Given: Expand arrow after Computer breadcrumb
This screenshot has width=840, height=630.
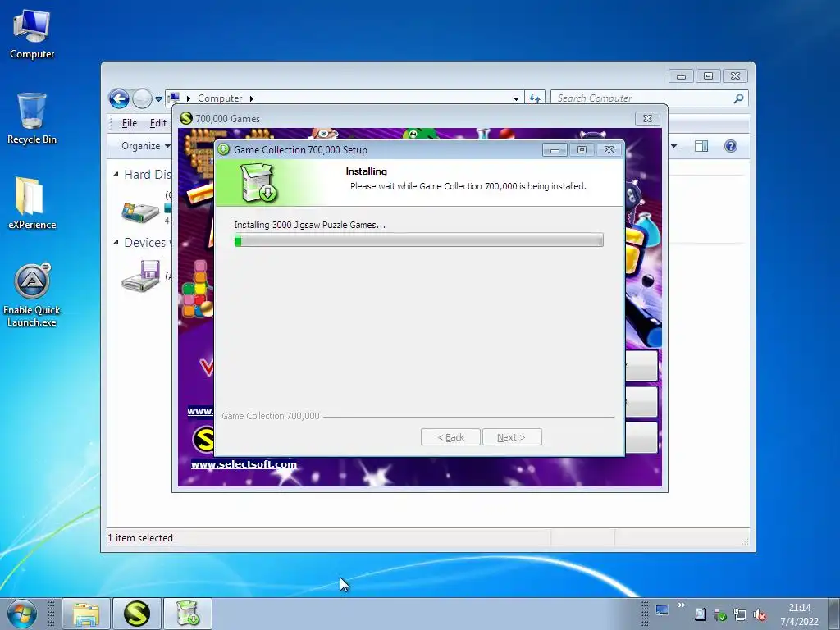Looking at the screenshot, I should click(x=251, y=98).
